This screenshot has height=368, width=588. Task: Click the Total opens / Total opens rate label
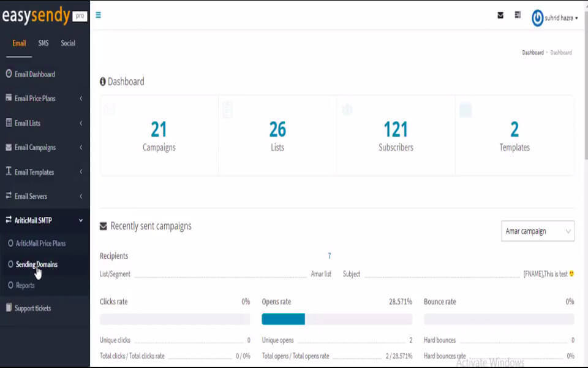click(x=295, y=356)
